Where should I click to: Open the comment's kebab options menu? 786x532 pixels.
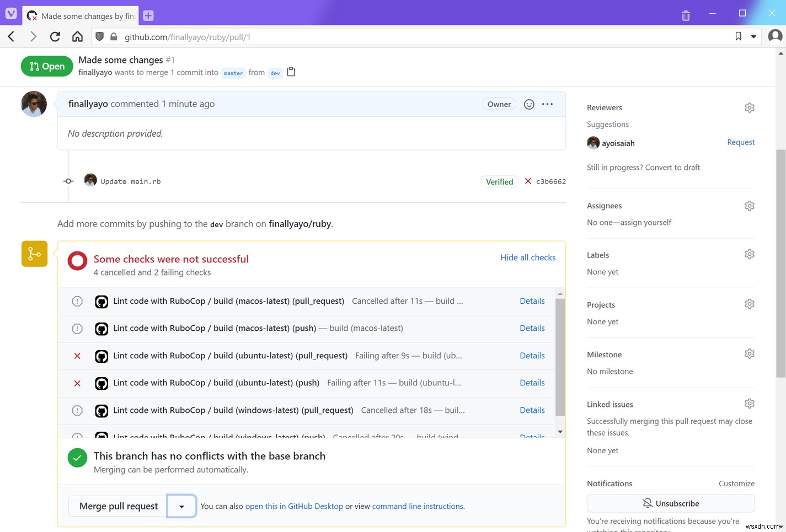click(547, 104)
